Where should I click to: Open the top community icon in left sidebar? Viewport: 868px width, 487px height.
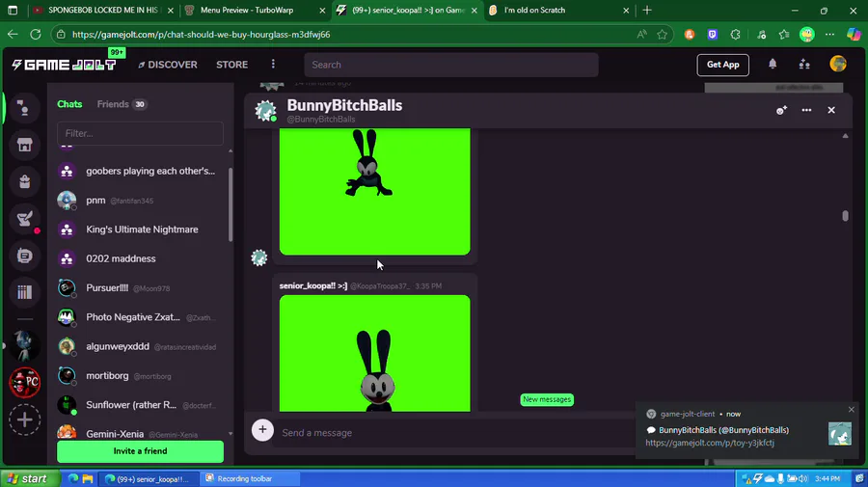(24, 108)
